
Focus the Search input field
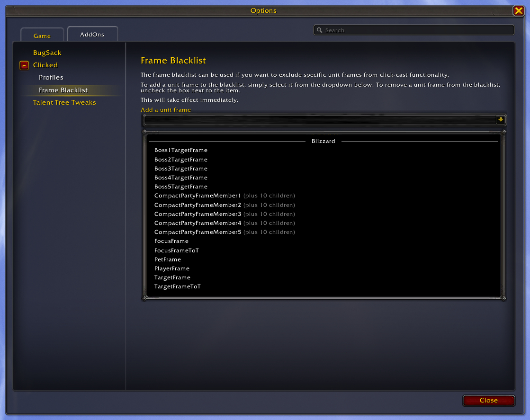(414, 30)
